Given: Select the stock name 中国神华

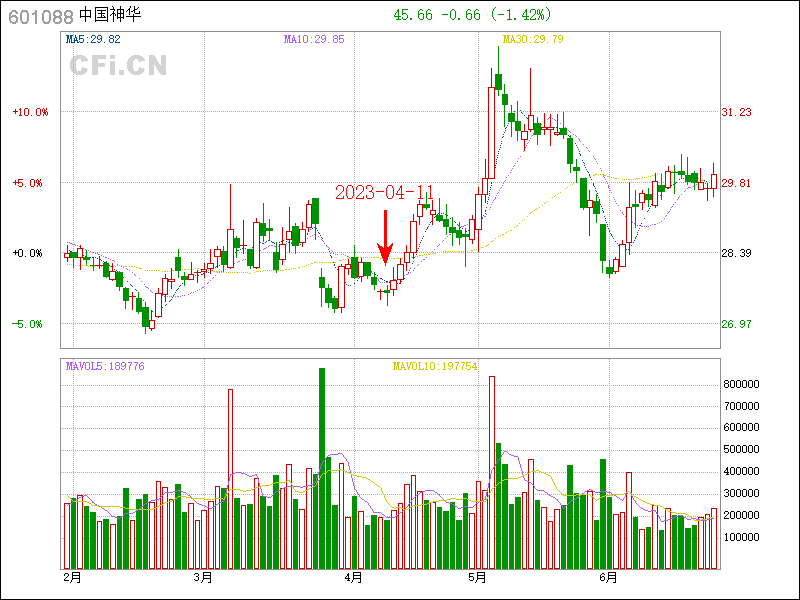Looking at the screenshot, I should [x=110, y=15].
